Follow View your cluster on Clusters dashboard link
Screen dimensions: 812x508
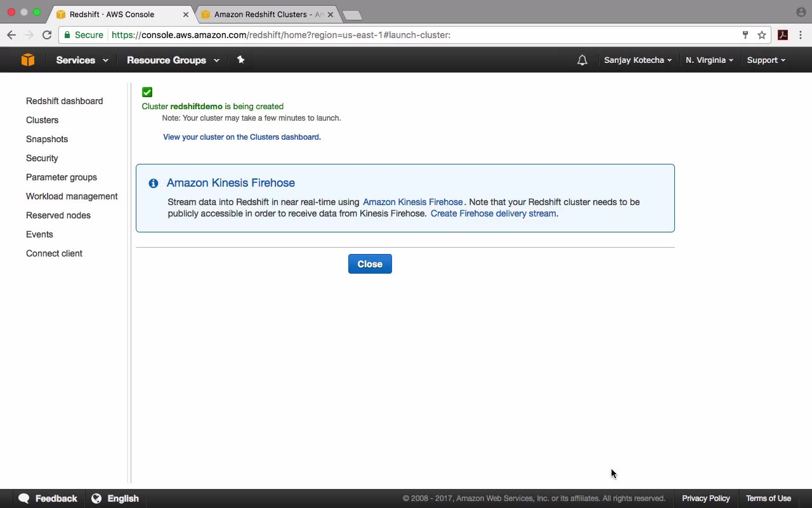[x=242, y=137]
